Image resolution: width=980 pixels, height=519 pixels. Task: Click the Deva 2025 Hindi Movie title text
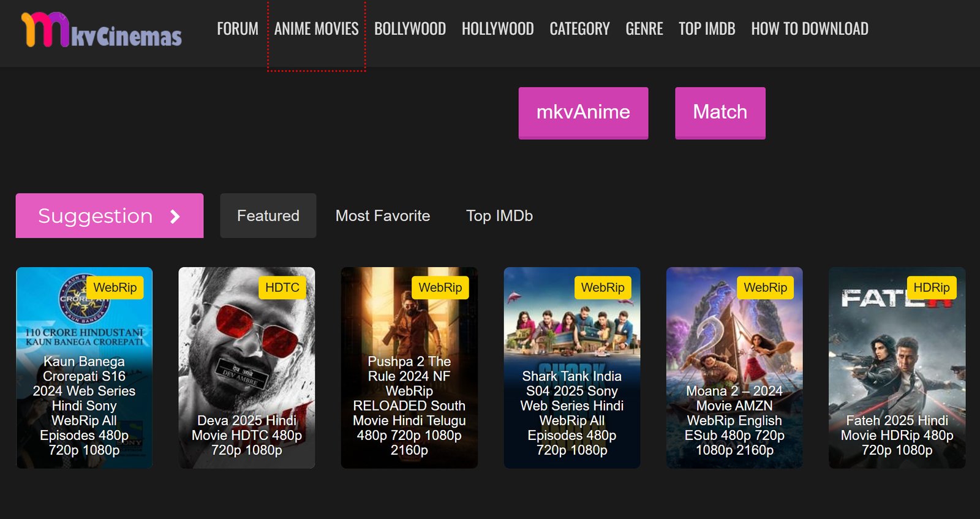pyautogui.click(x=247, y=435)
